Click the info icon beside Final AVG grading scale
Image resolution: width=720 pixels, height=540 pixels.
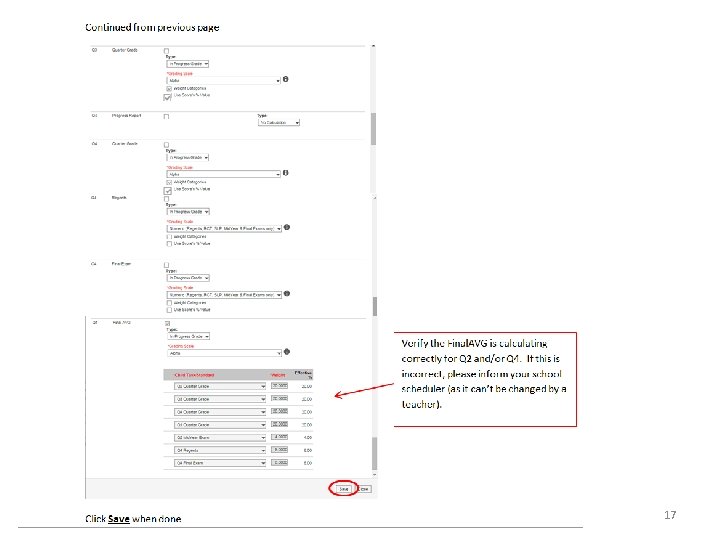[287, 352]
